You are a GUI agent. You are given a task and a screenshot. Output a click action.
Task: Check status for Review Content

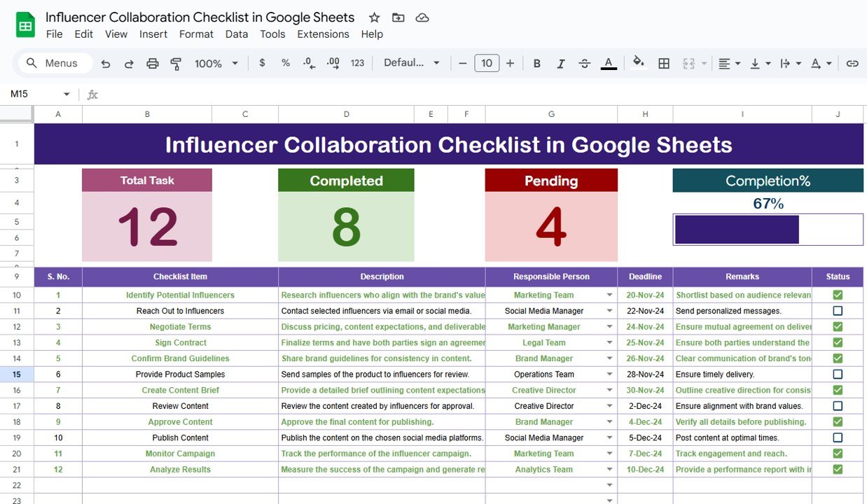click(838, 406)
